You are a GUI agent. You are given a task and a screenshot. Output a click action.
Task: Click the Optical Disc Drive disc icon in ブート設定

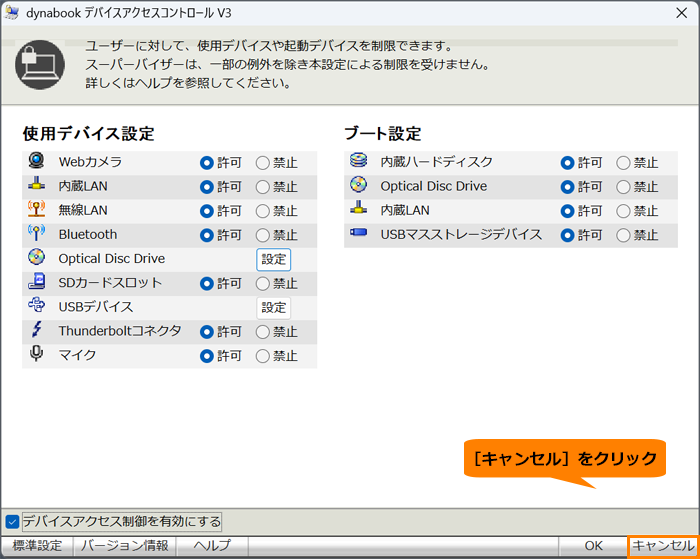(358, 184)
